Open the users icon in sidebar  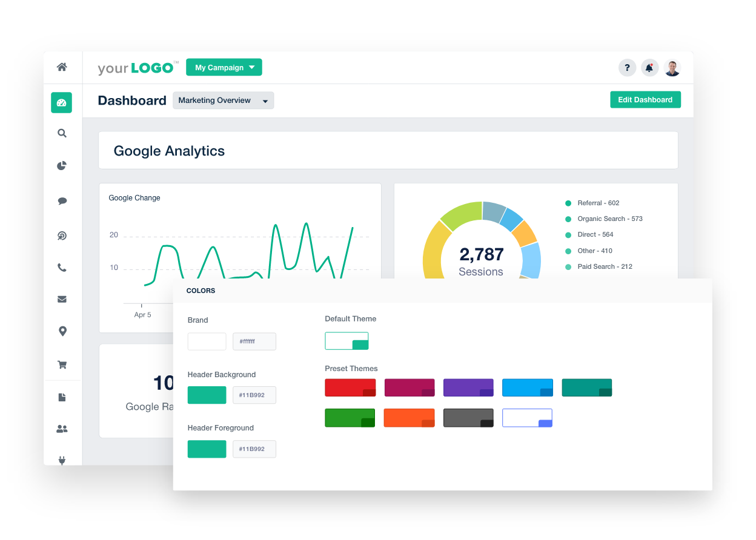[x=62, y=429]
